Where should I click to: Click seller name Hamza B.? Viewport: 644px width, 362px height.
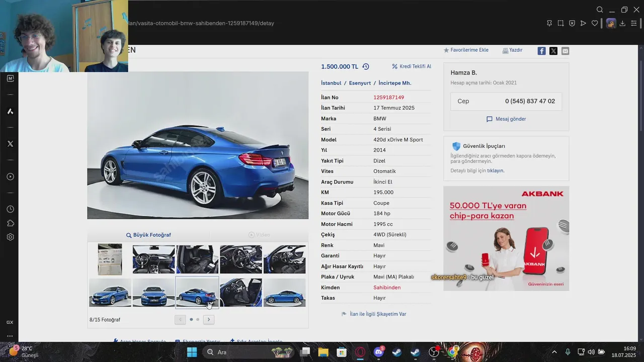coord(463,73)
